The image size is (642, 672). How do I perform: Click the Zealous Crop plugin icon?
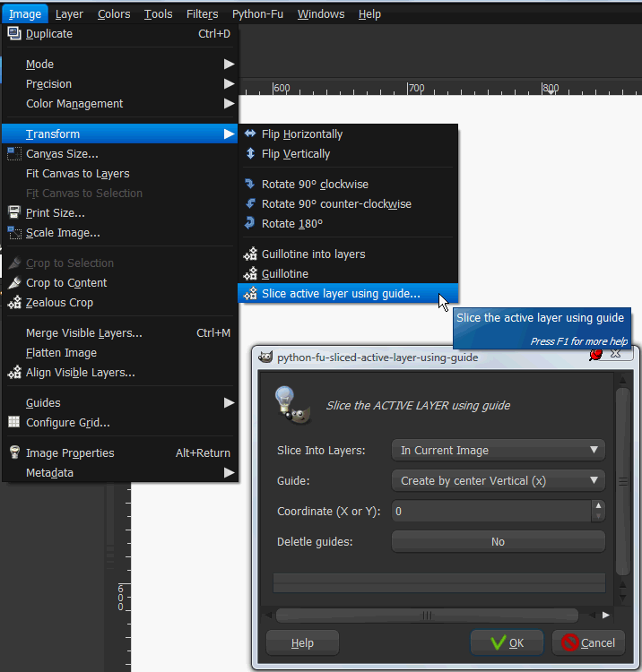pyautogui.click(x=14, y=302)
